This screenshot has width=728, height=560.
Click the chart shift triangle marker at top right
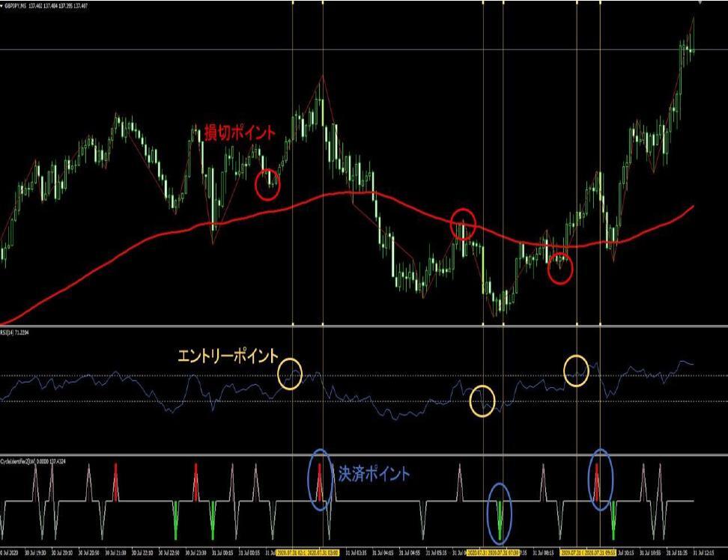click(700, 3)
